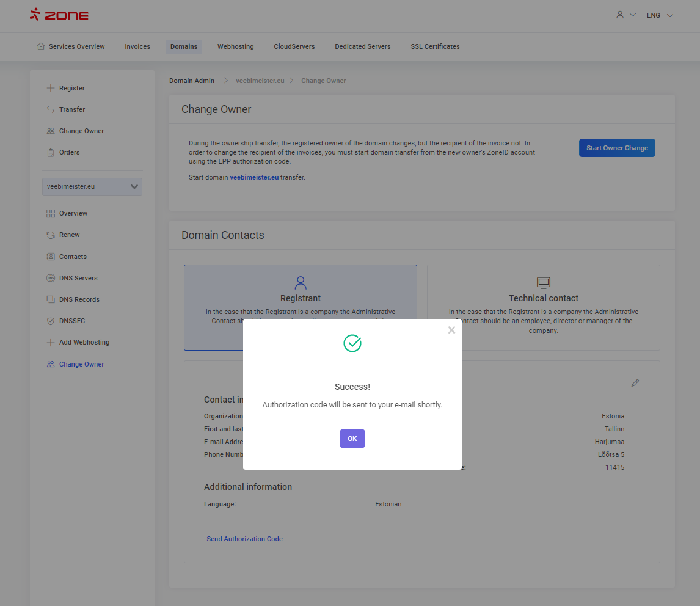
Task: Click the Zone logo
Action: click(x=59, y=15)
